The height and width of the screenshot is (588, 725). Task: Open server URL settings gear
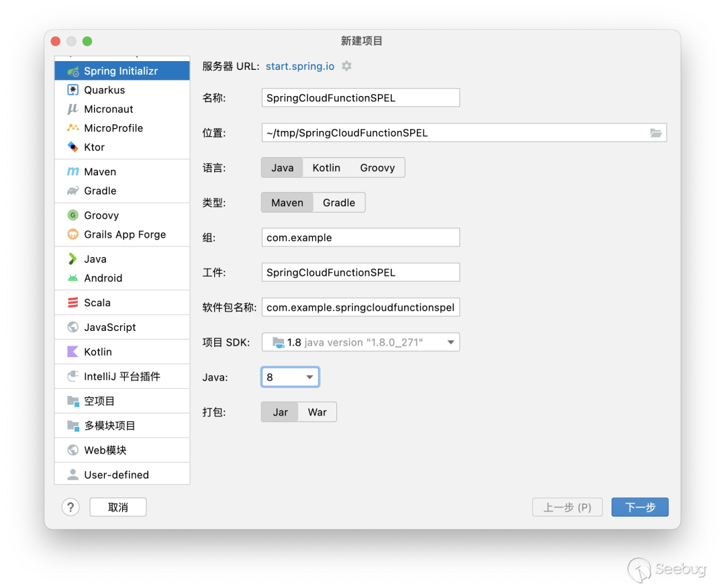pyautogui.click(x=346, y=66)
